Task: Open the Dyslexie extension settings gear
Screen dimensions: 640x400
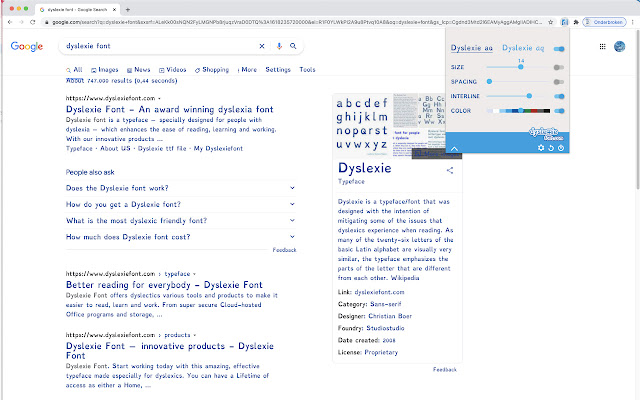Action: point(541,148)
